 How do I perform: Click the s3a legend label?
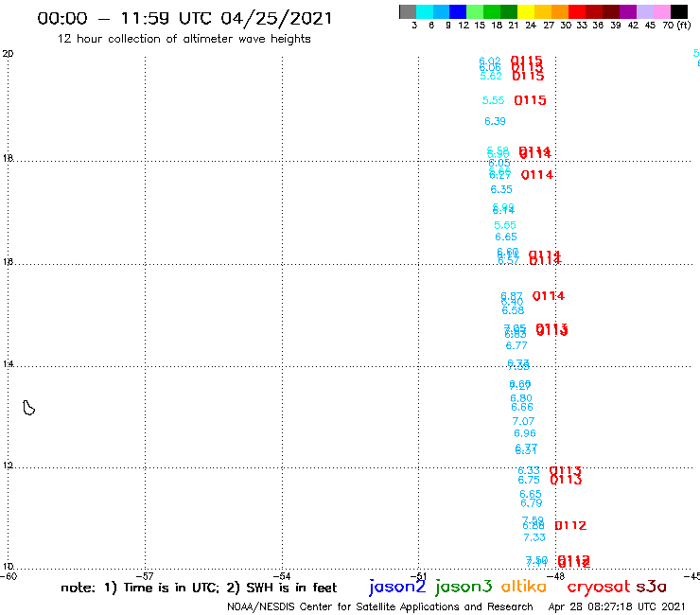click(x=651, y=587)
